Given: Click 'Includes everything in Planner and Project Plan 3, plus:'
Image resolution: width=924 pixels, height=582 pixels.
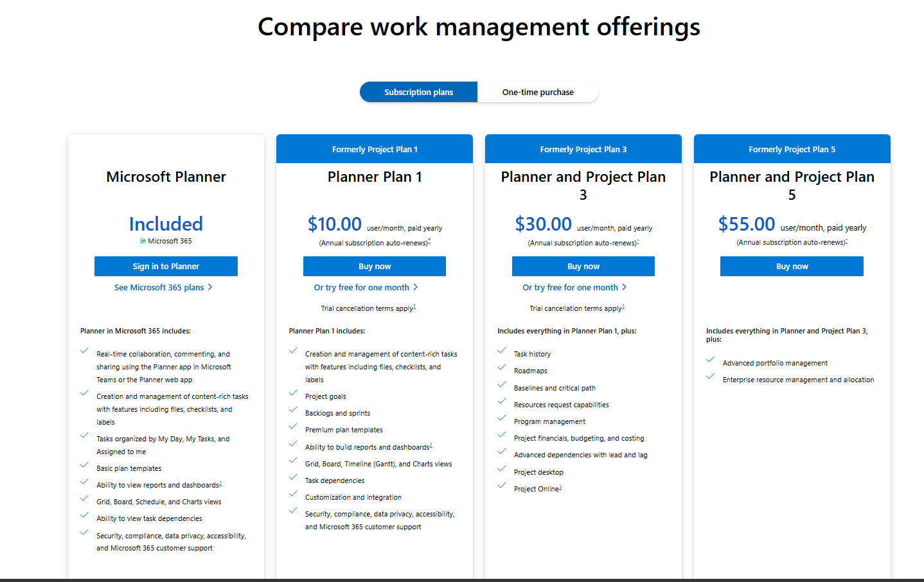Looking at the screenshot, I should coord(787,335).
